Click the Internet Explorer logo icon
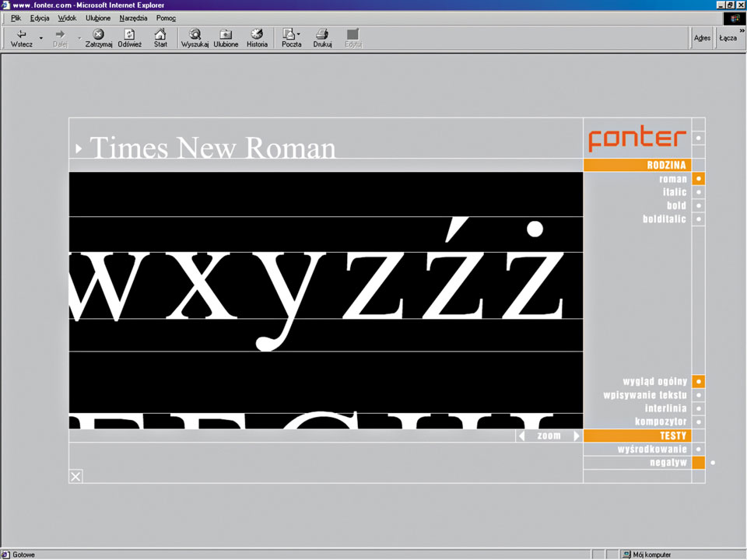 click(x=735, y=18)
